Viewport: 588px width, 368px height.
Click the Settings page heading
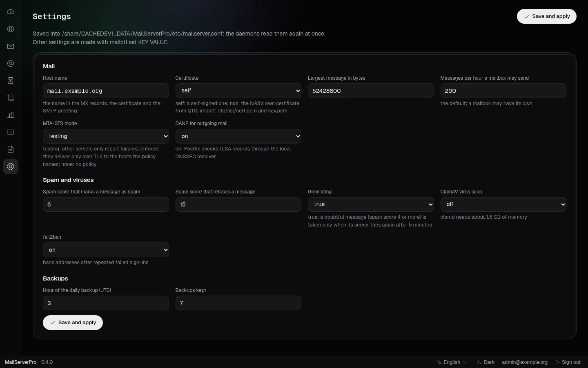(x=52, y=16)
